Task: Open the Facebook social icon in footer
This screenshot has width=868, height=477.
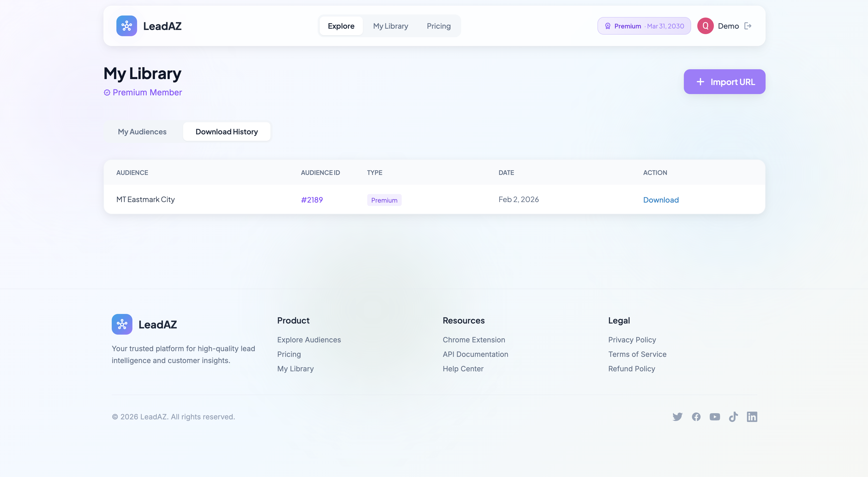Action: click(696, 417)
